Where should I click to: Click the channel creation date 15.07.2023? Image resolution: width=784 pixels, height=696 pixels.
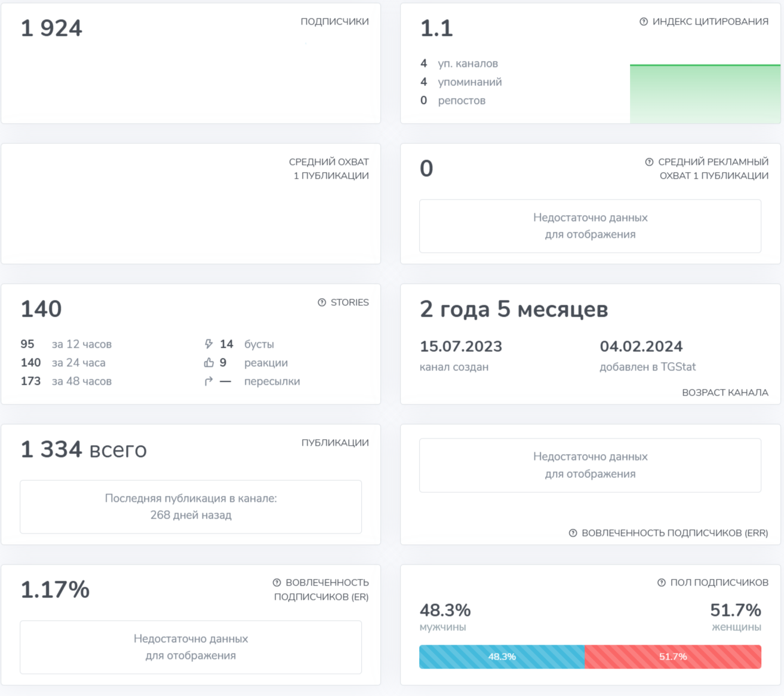coord(460,347)
